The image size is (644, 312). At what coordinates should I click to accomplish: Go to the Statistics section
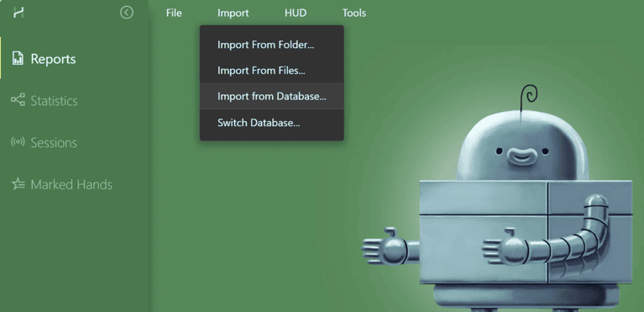pyautogui.click(x=55, y=101)
